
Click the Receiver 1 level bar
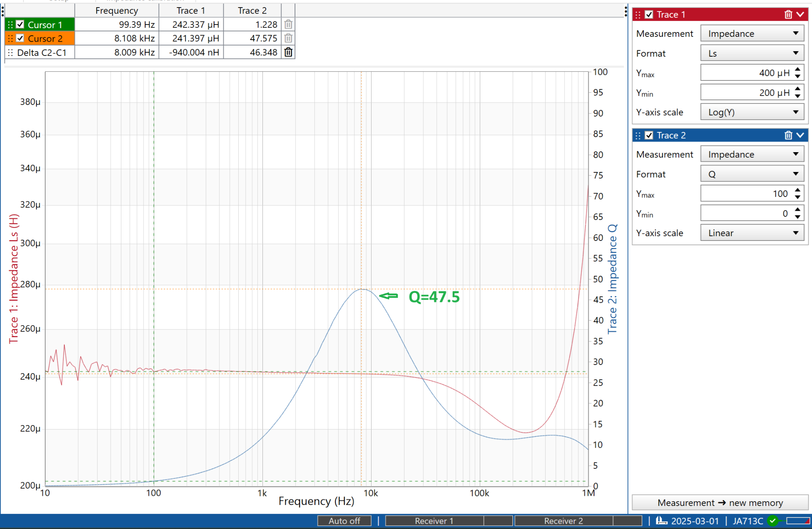point(449,521)
